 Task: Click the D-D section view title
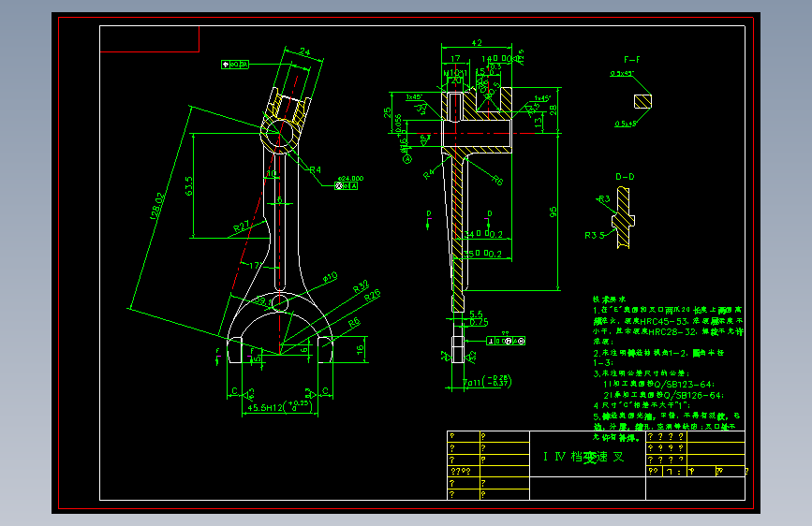[625, 177]
